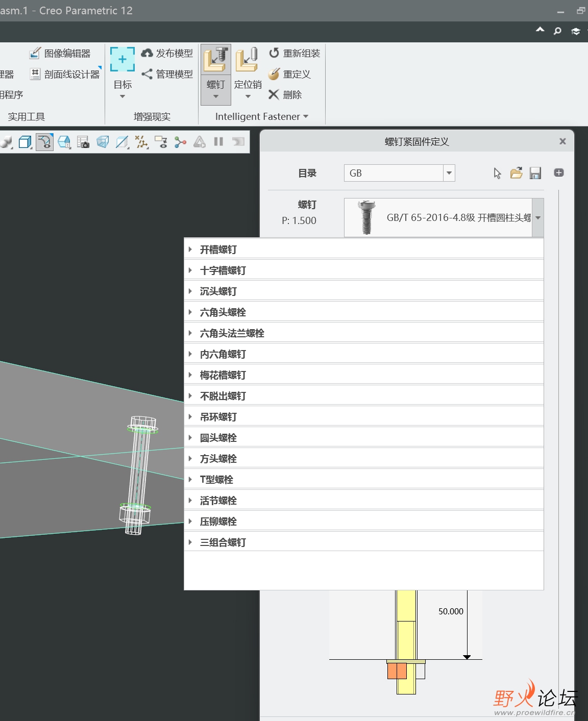Expand the 不脱出螺钉 category
The height and width of the screenshot is (721, 588).
(190, 396)
